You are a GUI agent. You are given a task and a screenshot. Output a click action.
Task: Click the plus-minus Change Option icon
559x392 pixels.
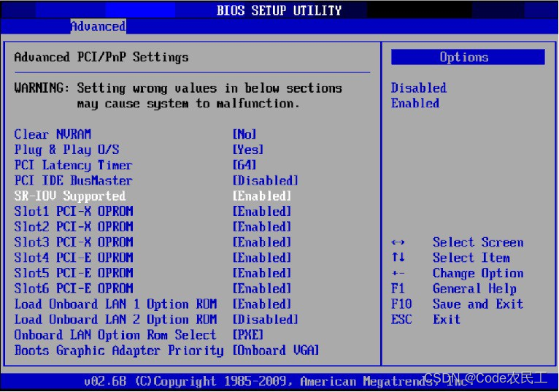398,274
